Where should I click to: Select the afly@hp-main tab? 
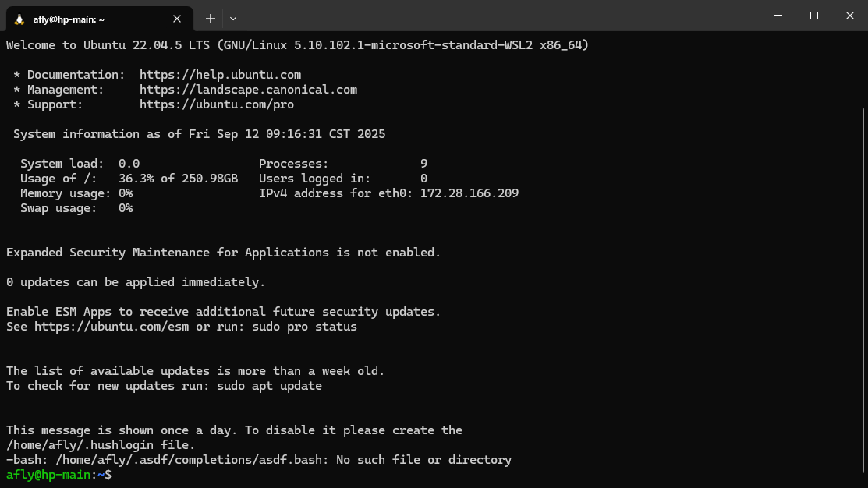click(100, 19)
